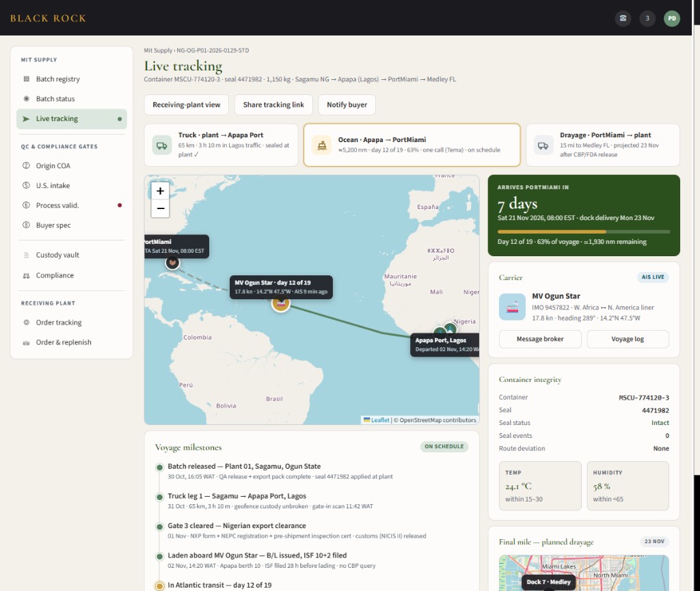The width and height of the screenshot is (700, 591).
Task: Click the Live tracking arrow icon
Action: 27,119
